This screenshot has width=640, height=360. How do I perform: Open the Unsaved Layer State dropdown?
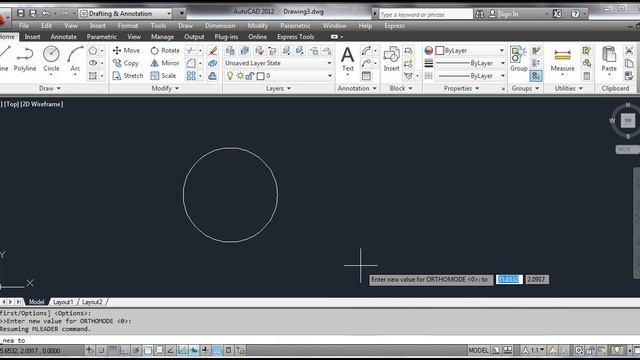pos(278,63)
